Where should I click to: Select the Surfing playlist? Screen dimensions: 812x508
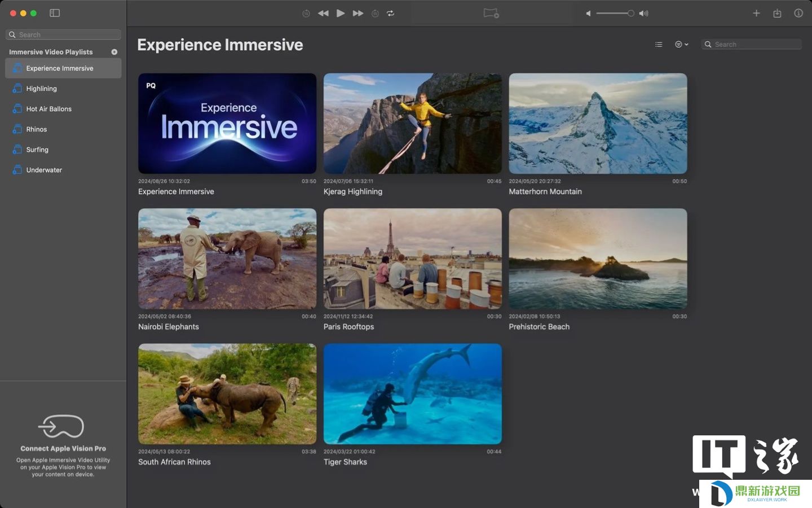tap(63, 150)
